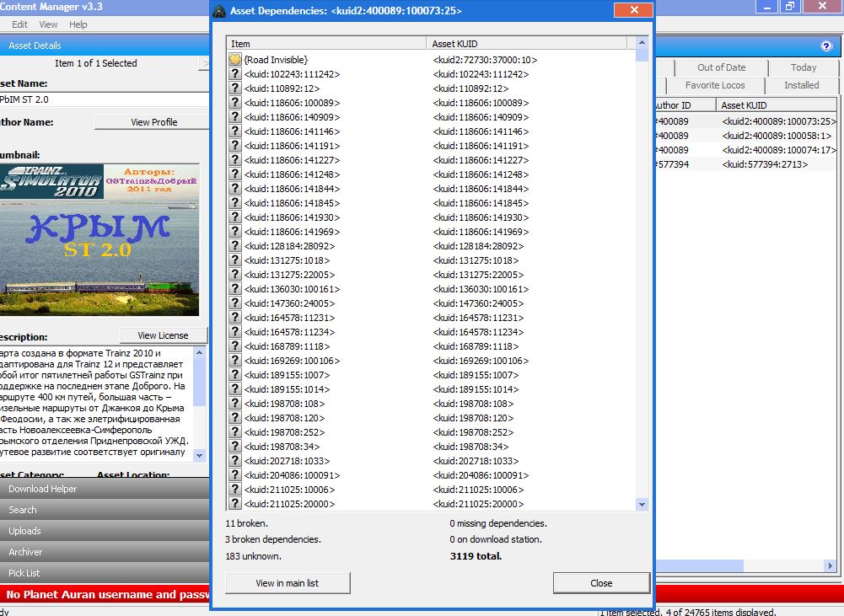Click unknown icon beside kuid:147360:24005
This screenshot has height=616, width=844.
pyautogui.click(x=234, y=303)
